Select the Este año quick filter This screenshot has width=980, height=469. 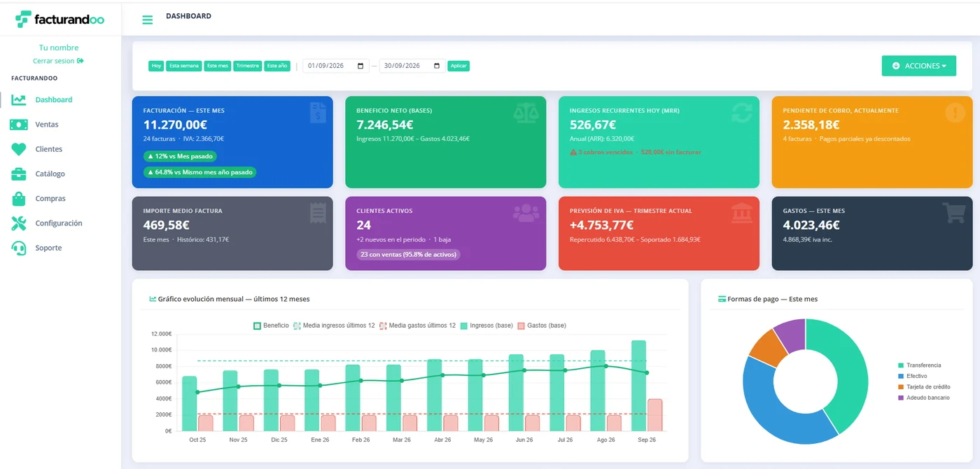[x=277, y=66]
